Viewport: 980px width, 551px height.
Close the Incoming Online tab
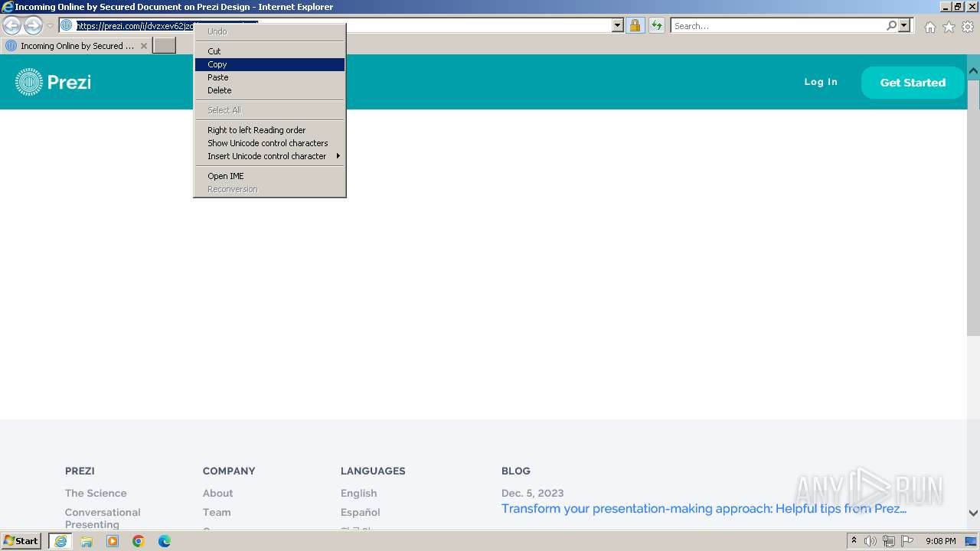tap(143, 46)
